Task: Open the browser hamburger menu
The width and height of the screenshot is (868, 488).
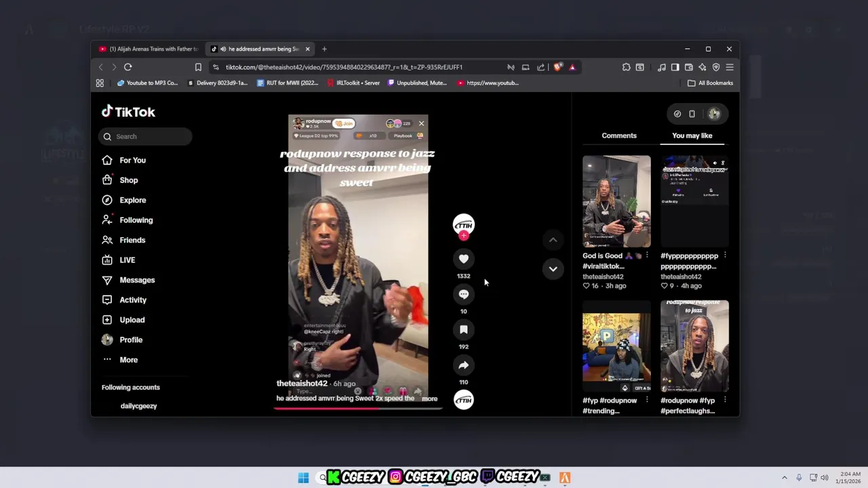Action: click(730, 67)
